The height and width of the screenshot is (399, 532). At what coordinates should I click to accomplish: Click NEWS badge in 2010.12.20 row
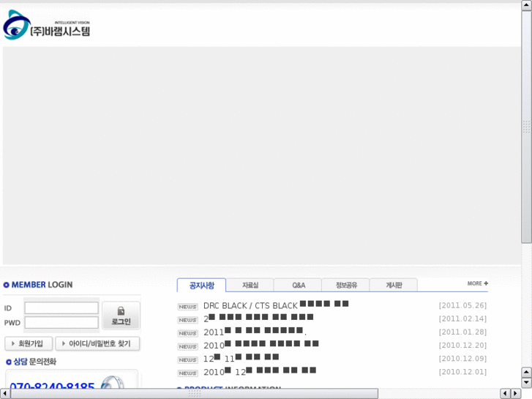coord(187,346)
